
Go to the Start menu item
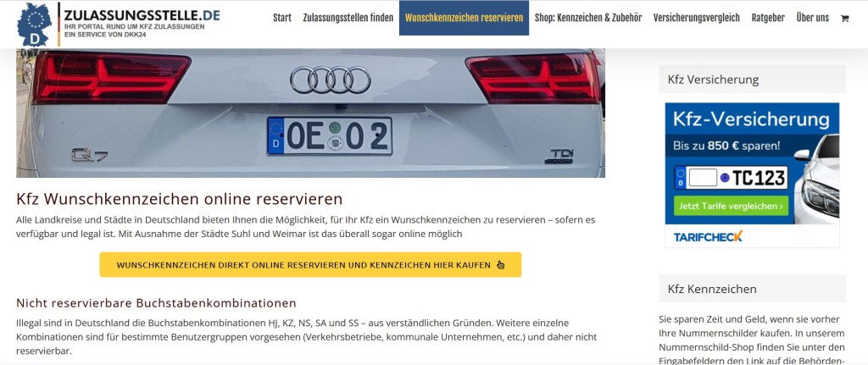281,18
